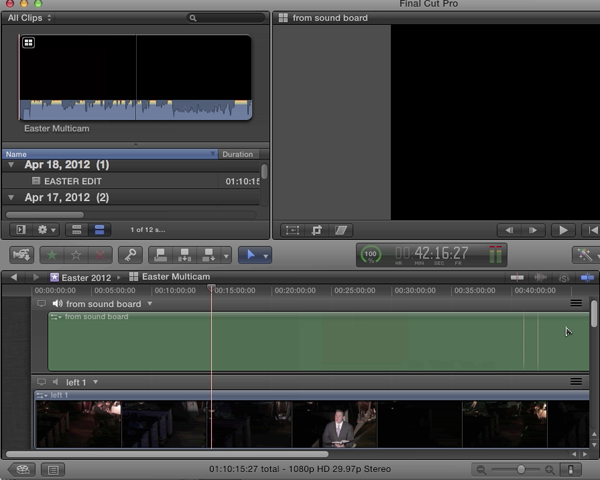
Task: Open the Keyword Editor key icon
Action: tap(130, 255)
